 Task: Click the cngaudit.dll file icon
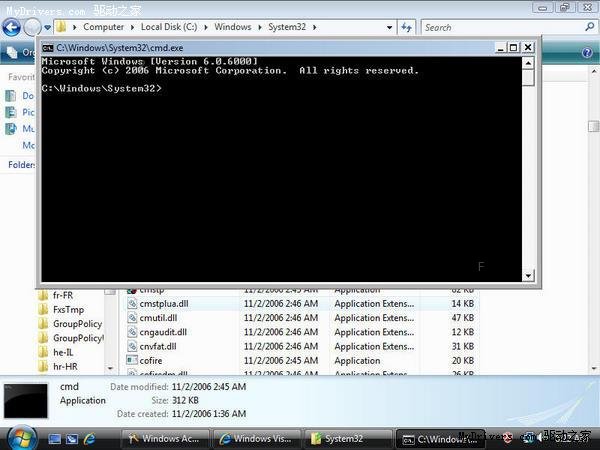(132, 332)
